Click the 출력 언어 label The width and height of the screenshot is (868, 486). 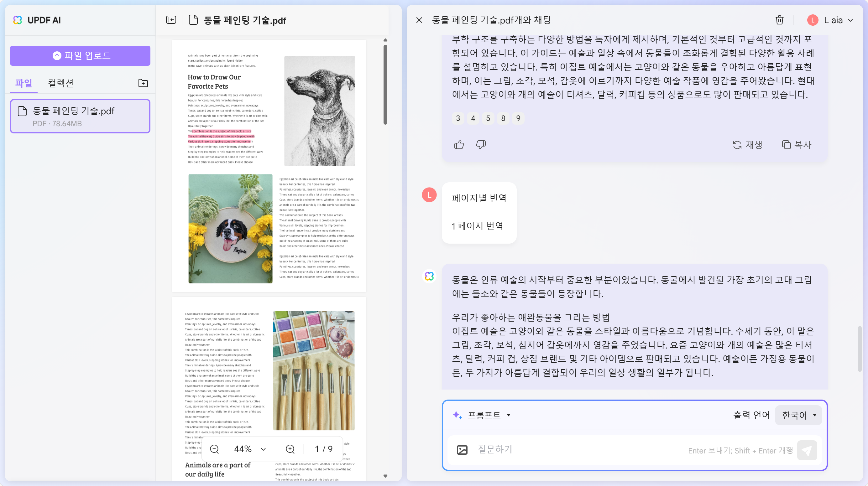(751, 415)
